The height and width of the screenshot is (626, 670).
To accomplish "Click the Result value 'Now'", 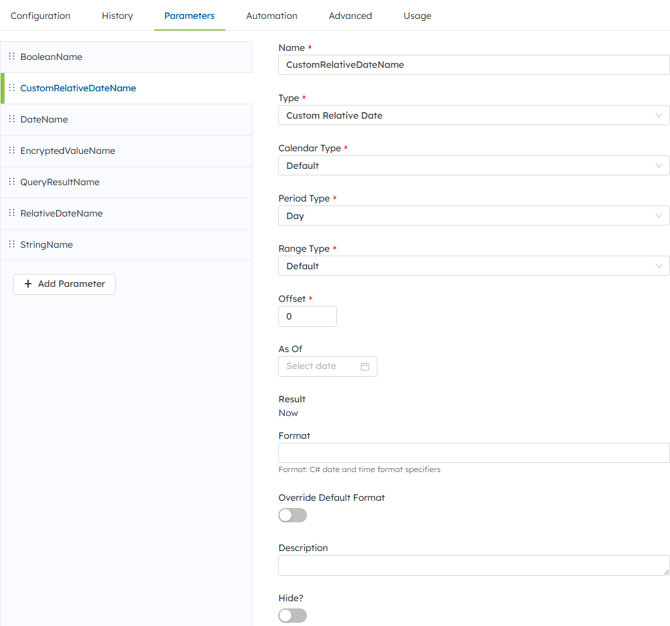I will click(288, 413).
